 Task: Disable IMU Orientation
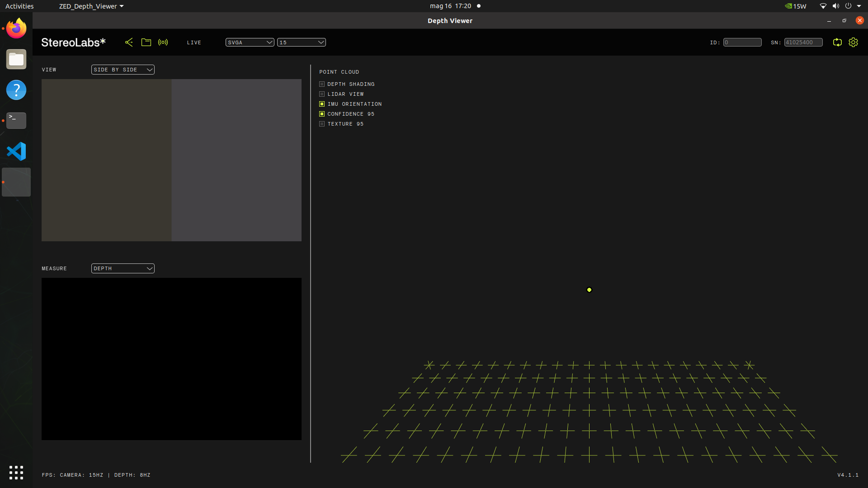(x=322, y=104)
